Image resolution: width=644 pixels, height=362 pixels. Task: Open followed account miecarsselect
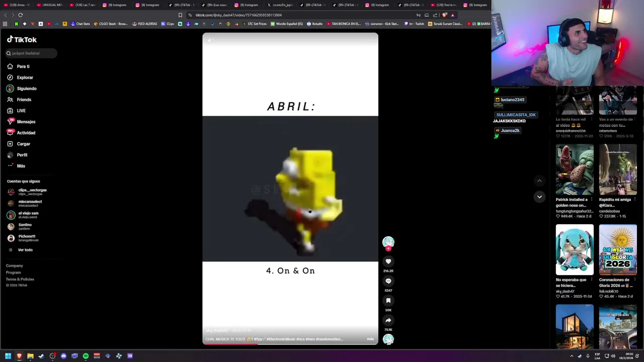point(25,203)
